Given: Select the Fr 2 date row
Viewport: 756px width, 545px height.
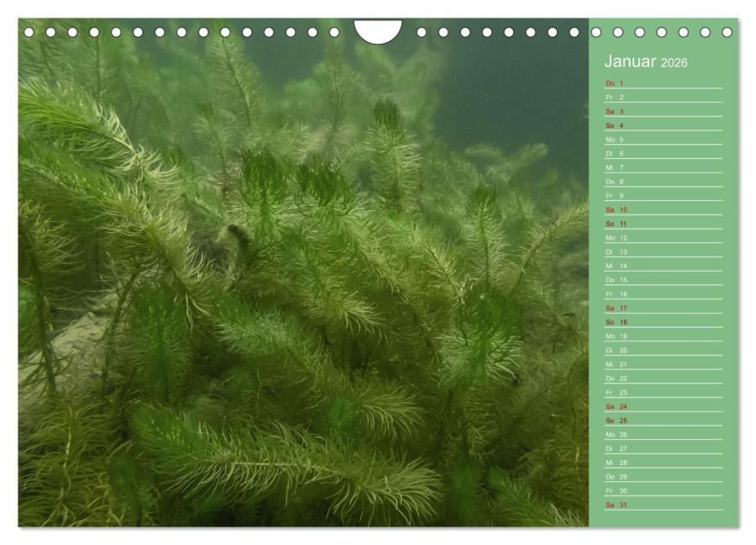Looking at the screenshot, I should tap(663, 98).
